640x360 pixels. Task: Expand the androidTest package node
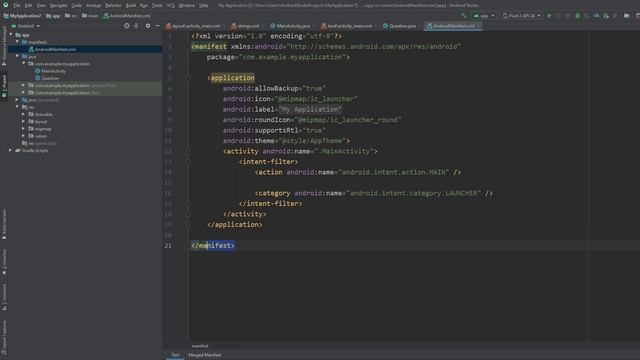tap(24, 85)
